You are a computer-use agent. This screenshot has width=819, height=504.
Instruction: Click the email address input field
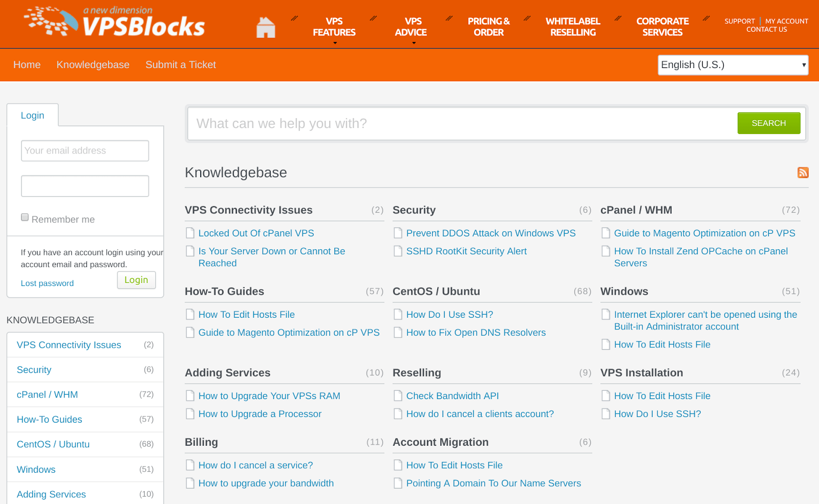click(85, 151)
